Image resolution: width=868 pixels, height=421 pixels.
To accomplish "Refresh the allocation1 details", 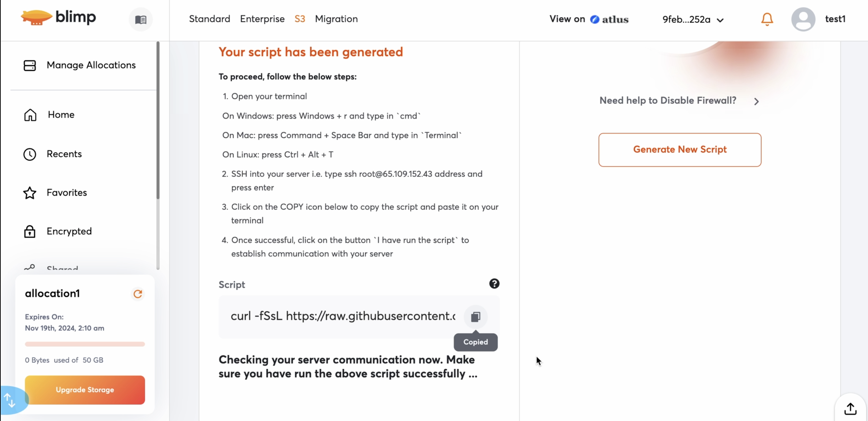I will 138,294.
